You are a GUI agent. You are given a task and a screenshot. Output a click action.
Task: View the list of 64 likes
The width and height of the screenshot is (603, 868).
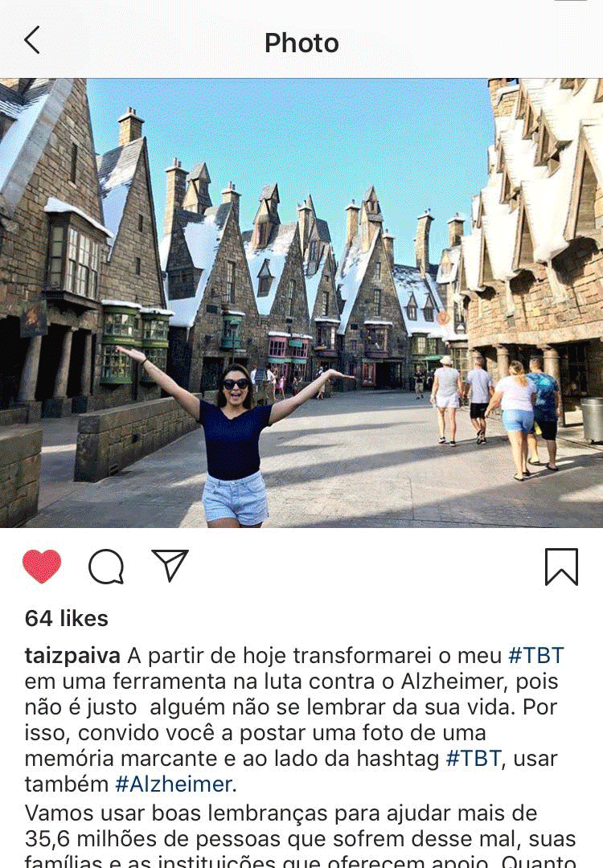67,618
